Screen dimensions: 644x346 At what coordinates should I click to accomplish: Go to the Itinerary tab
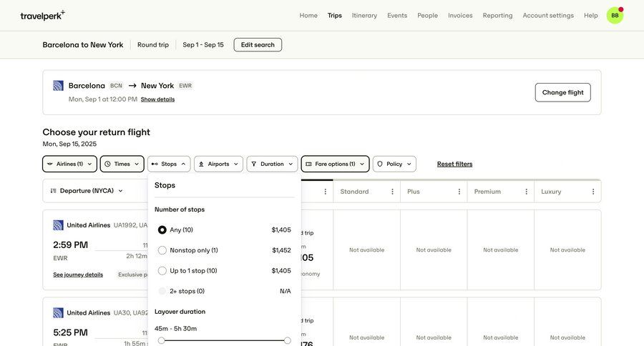point(364,15)
